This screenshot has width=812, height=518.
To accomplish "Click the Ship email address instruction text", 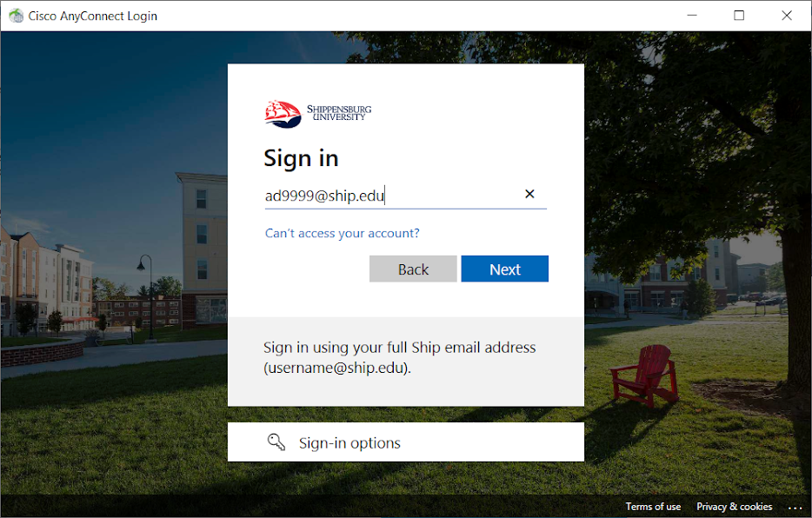I will tap(399, 357).
